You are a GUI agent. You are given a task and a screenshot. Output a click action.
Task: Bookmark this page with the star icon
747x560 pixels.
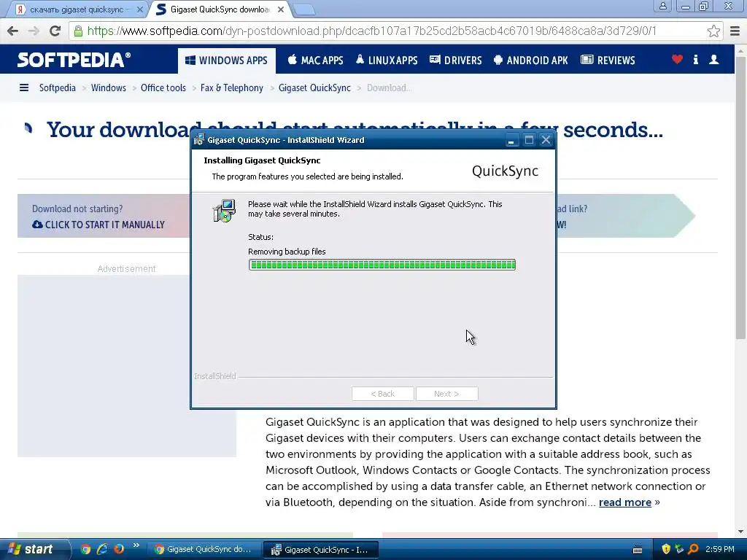tap(713, 31)
